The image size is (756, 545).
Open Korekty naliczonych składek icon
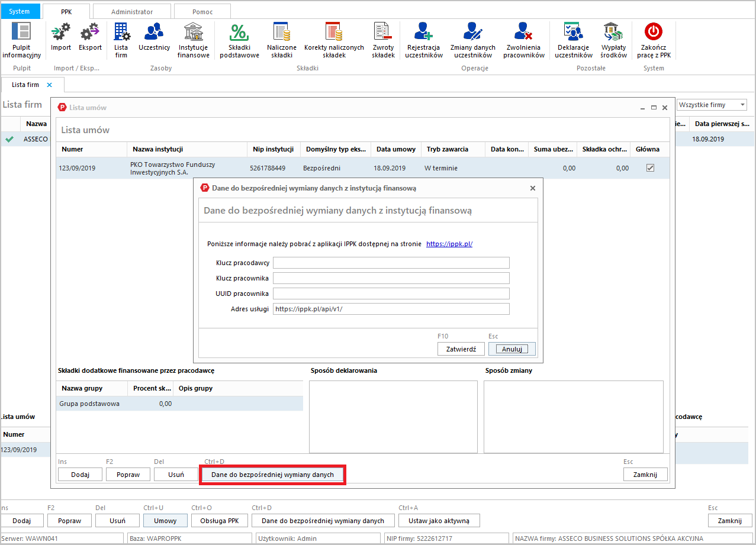[334, 32]
